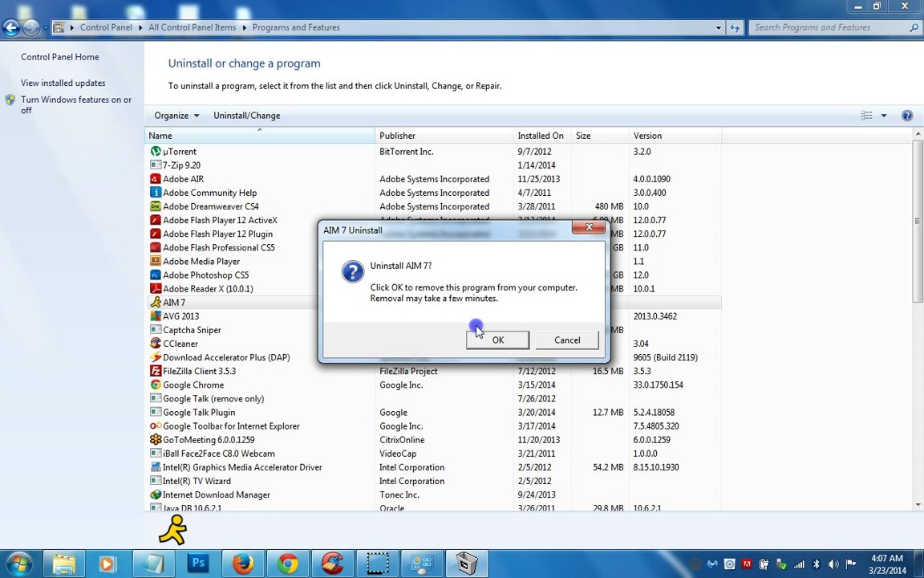Open Firefox from the taskbar
Viewport: 924px width, 578px height.
tap(243, 564)
